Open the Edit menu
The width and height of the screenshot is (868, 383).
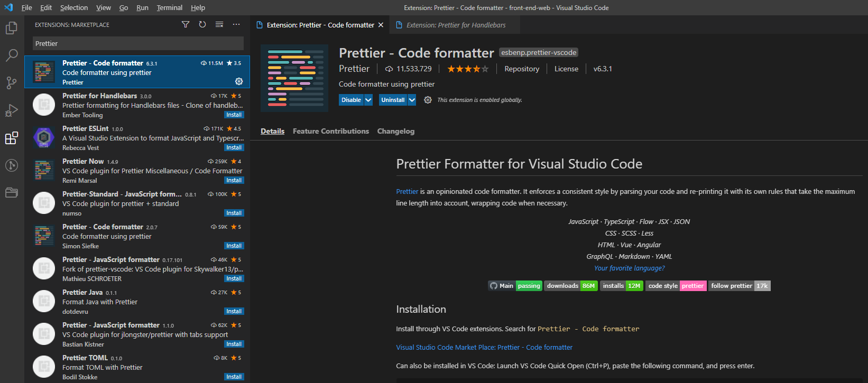46,7
